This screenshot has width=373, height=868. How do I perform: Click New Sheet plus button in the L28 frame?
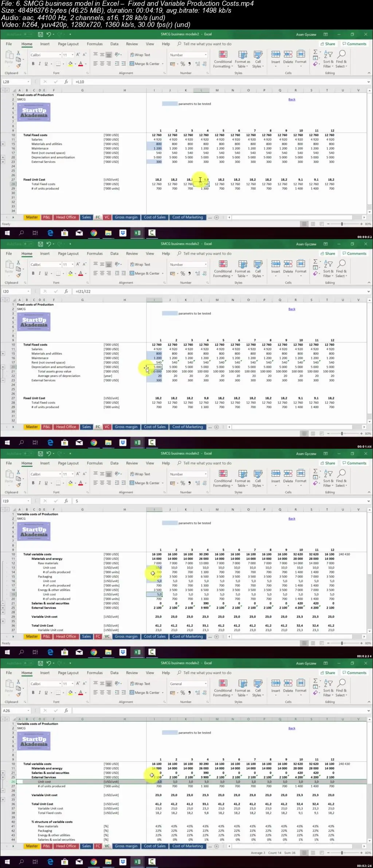tap(216, 217)
